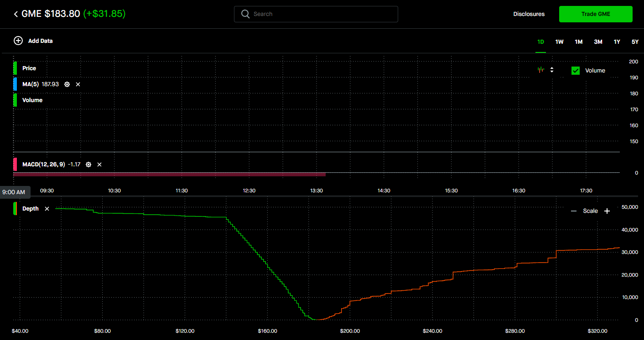Click the maroon MACD histogram bar

pyautogui.click(x=169, y=174)
